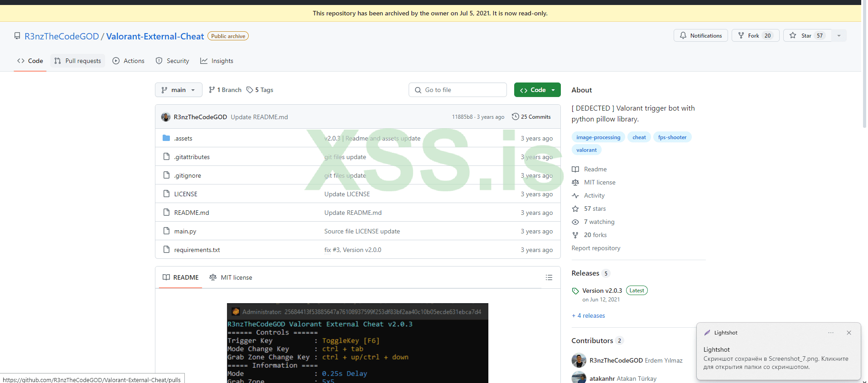Click the R3nzTheCodeGOD commit author avatar
Screen dimensions: 868x383
pos(166,117)
